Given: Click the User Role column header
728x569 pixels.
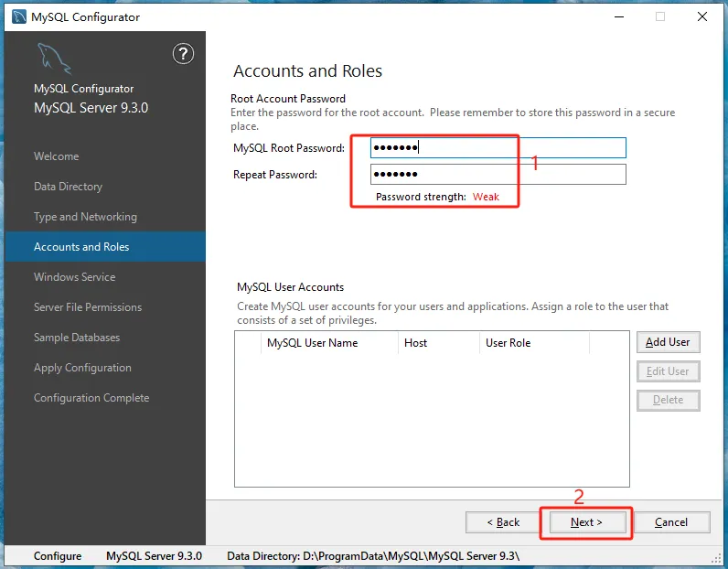Looking at the screenshot, I should click(x=534, y=343).
